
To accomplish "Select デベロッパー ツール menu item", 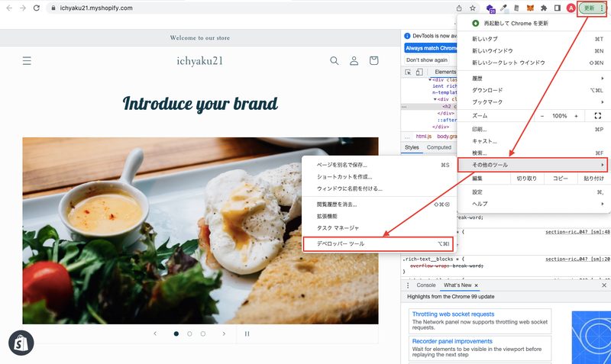I will [378, 243].
